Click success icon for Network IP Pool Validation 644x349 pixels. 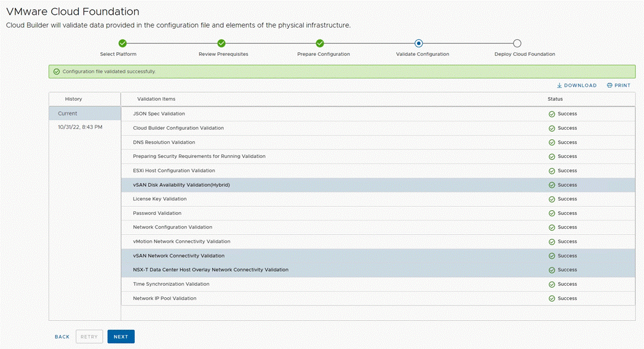552,299
